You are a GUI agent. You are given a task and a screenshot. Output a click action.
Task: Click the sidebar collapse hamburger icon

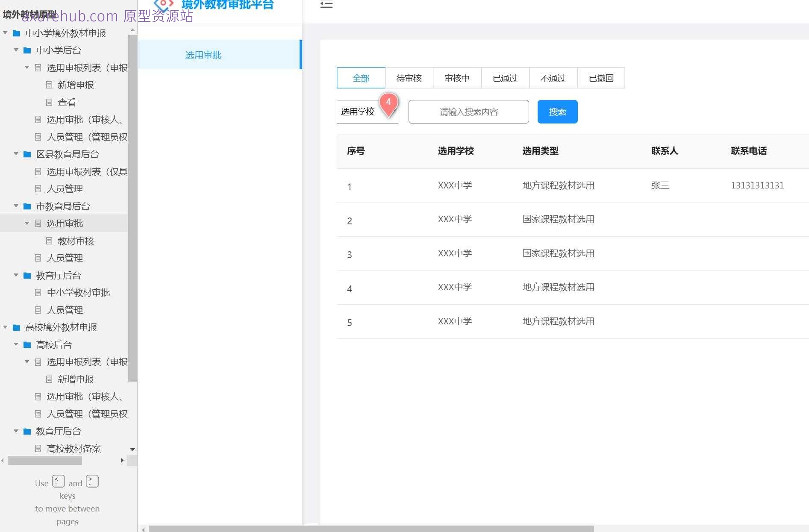[326, 4]
